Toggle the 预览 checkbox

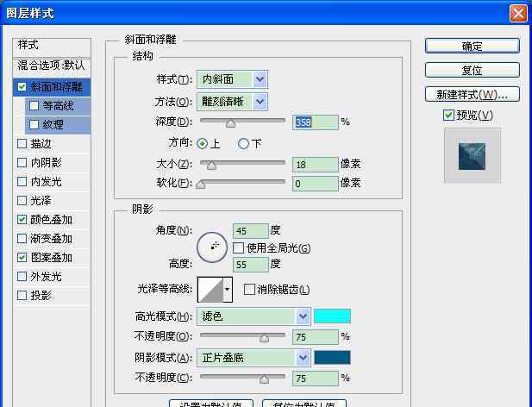(448, 116)
